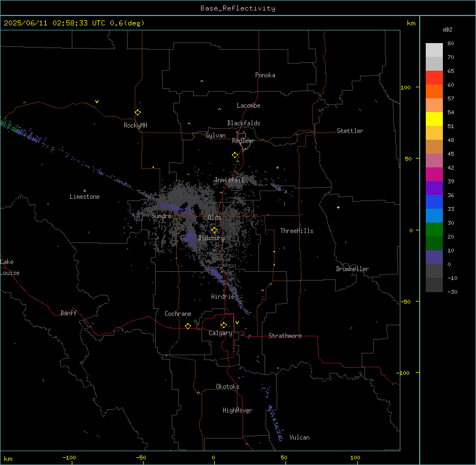Click the Okotoks label

[x=228, y=387]
